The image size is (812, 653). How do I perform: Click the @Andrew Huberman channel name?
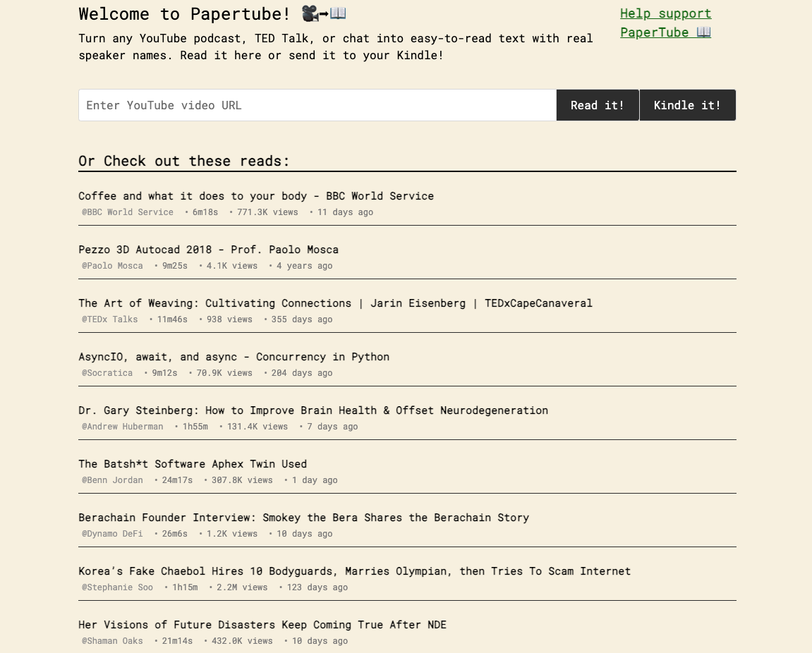(122, 427)
